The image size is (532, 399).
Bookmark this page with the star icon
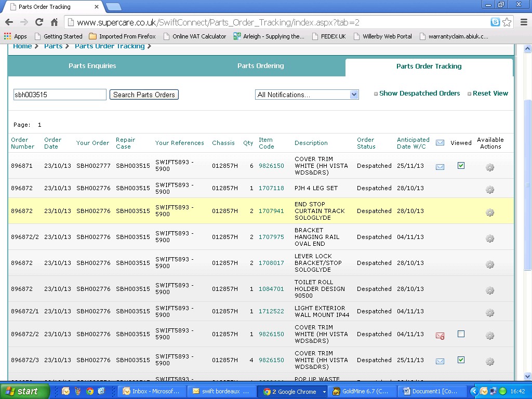tap(507, 22)
